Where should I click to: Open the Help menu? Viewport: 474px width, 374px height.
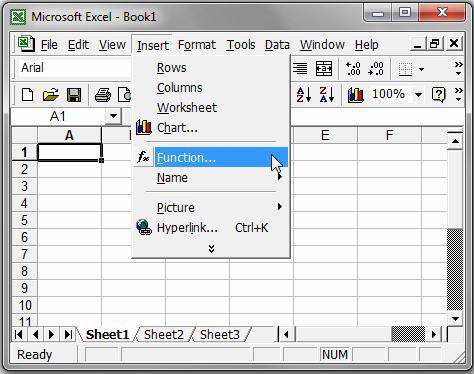[x=366, y=45]
